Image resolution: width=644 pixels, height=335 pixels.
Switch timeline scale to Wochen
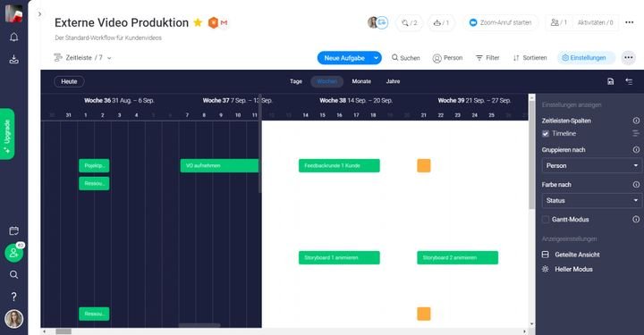327,81
